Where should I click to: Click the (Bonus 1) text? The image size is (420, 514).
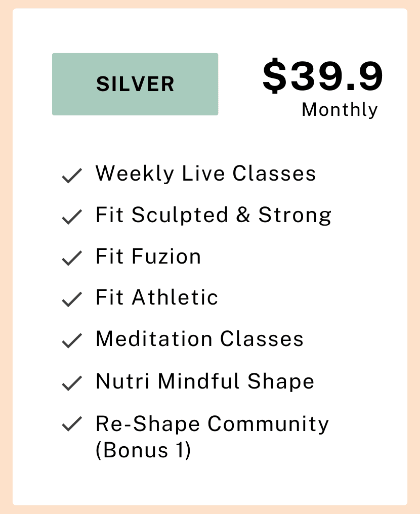(x=143, y=450)
